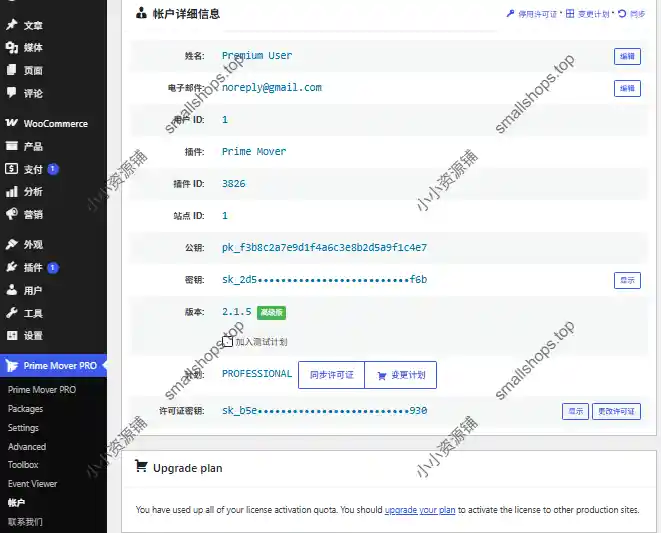Click the Appearance brush icon

pyautogui.click(x=11, y=244)
